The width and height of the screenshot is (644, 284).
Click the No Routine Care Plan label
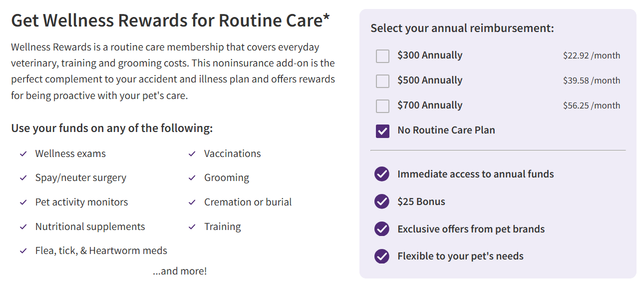point(446,130)
